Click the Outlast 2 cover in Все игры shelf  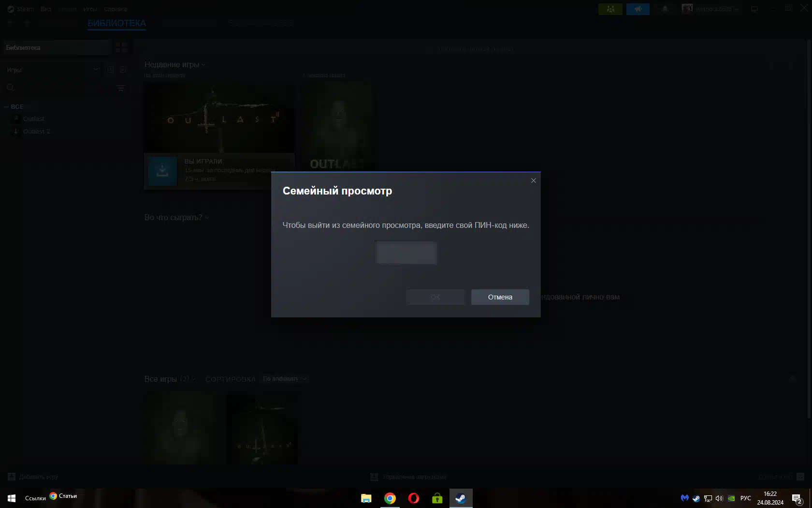pyautogui.click(x=262, y=427)
